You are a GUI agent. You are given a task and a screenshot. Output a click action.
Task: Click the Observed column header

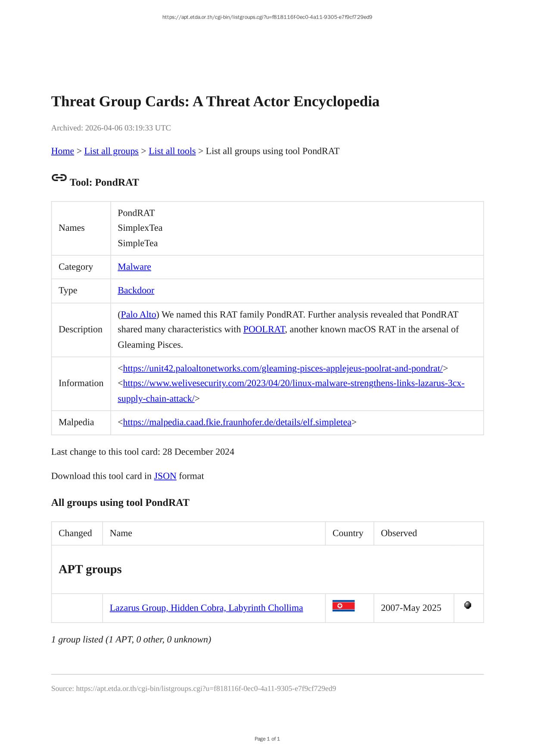tap(398, 533)
